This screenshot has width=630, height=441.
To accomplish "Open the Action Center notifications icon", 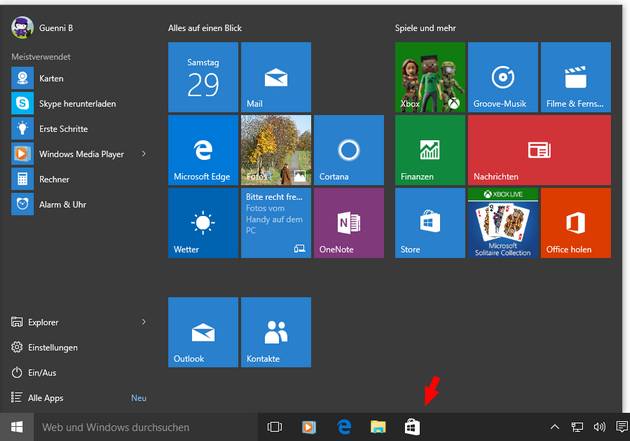I will pyautogui.click(x=622, y=427).
